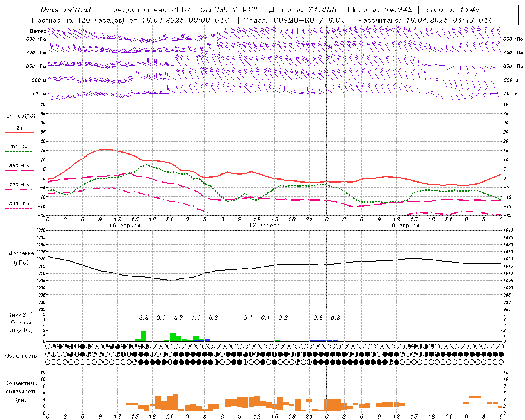The height and width of the screenshot is (420, 525).
Task: Click the "Осадки" precipitation label
Action: (x=21, y=323)
